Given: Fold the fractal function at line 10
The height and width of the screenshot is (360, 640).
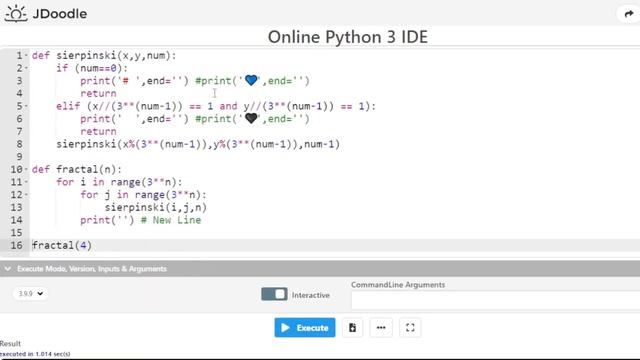Looking at the screenshot, I should pyautogui.click(x=27, y=169).
